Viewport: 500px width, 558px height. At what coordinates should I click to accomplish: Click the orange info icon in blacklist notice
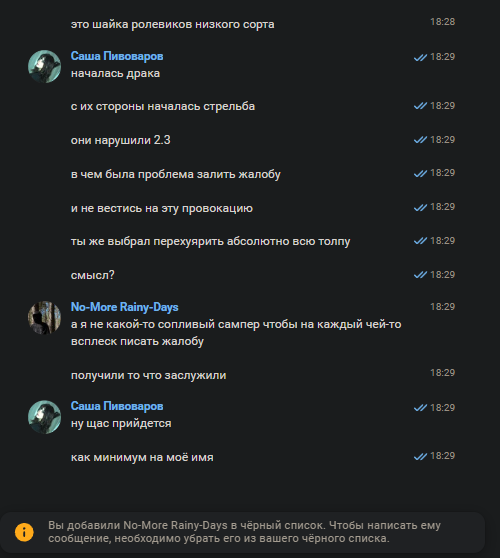pos(24,532)
